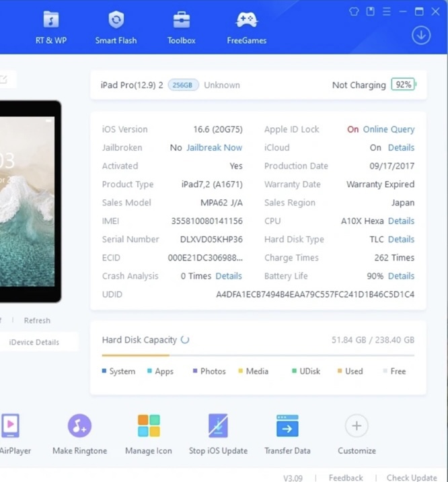Click the Refresh button under device
The image size is (448, 482).
[37, 320]
